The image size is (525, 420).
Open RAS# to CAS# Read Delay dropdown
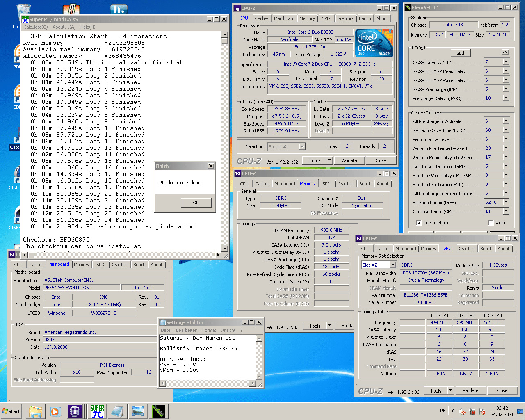pyautogui.click(x=506, y=71)
